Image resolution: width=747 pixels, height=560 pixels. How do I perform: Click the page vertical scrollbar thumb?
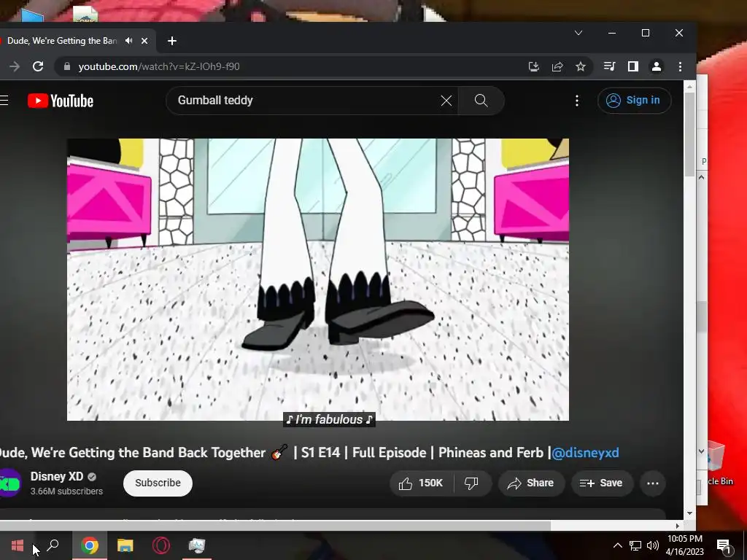pyautogui.click(x=689, y=133)
